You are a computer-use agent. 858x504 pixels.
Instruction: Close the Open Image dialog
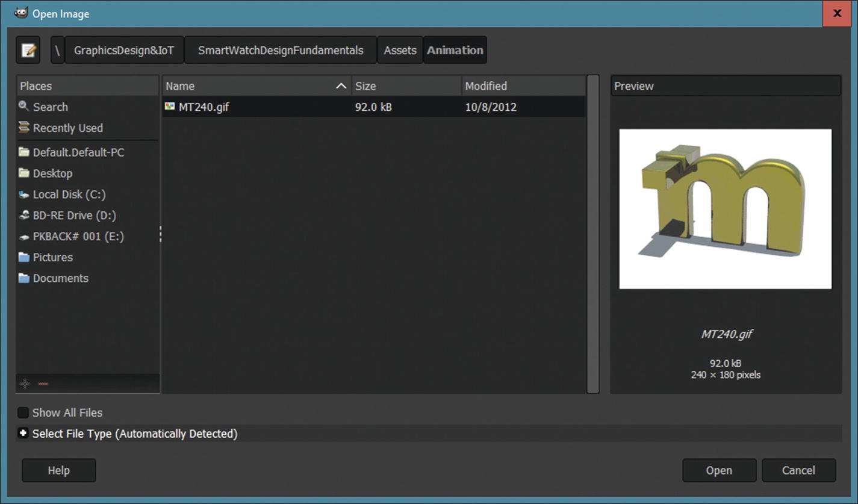(837, 13)
